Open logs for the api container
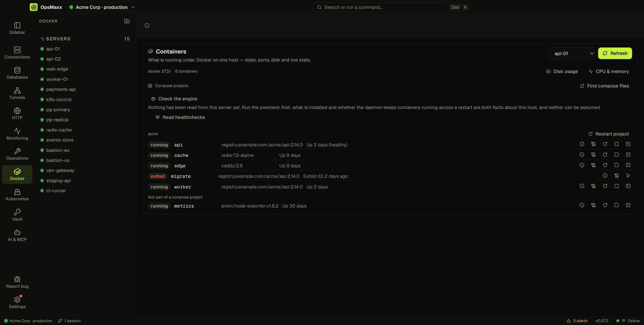Viewport: 644px width, 325px height. pyautogui.click(x=593, y=144)
